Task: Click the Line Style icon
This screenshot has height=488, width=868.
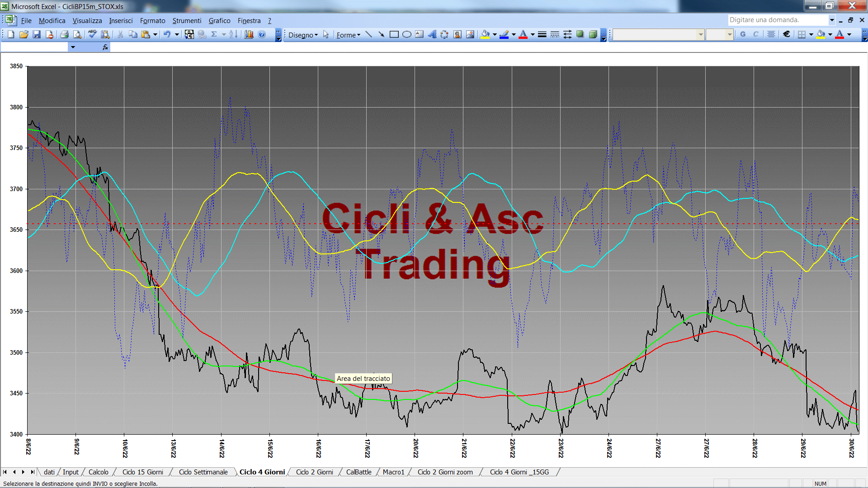Action: (x=542, y=34)
